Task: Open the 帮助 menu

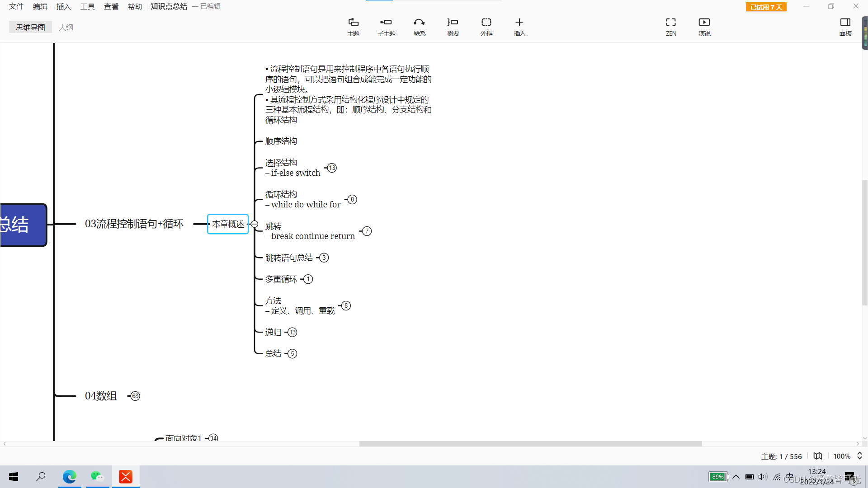Action: pos(135,6)
